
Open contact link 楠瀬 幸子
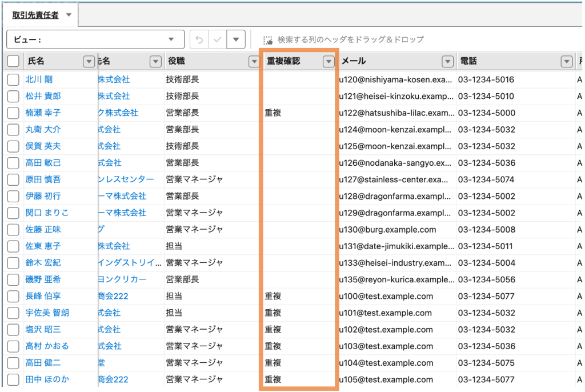pyautogui.click(x=43, y=113)
